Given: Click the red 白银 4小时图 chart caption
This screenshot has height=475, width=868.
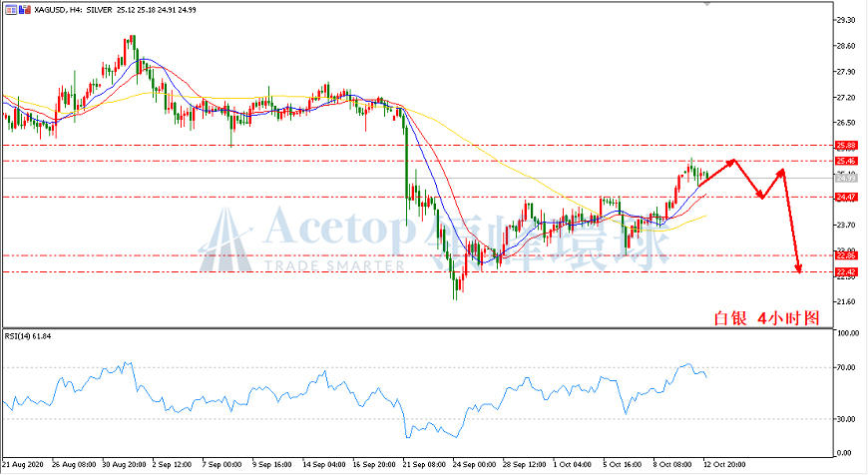Looking at the screenshot, I should (x=766, y=317).
